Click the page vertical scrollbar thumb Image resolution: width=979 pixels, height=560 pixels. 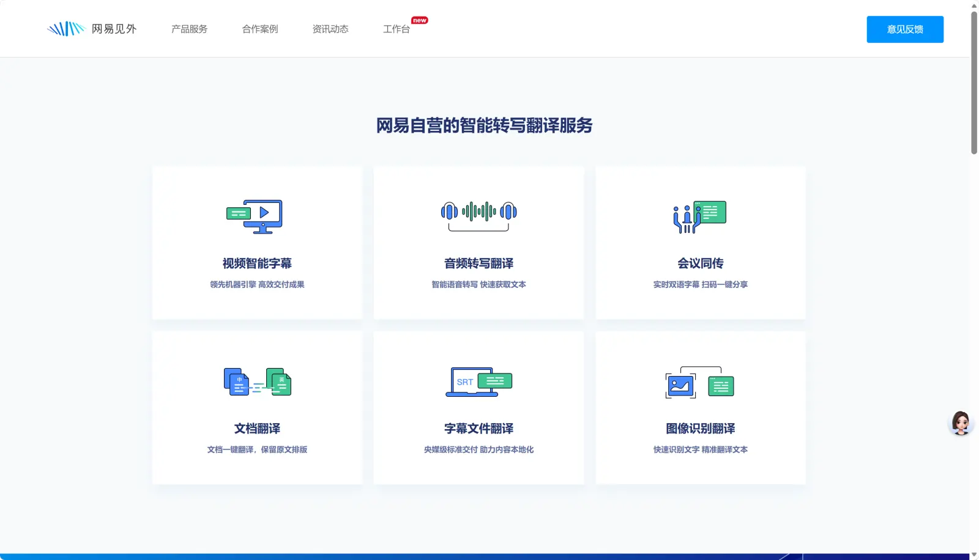(974, 83)
